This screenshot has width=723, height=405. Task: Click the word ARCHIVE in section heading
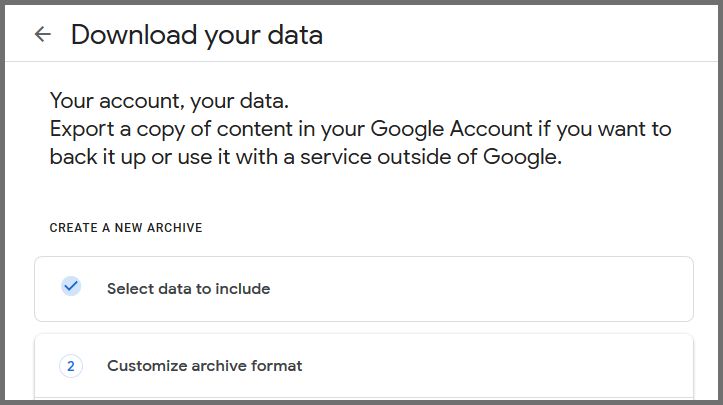175,228
